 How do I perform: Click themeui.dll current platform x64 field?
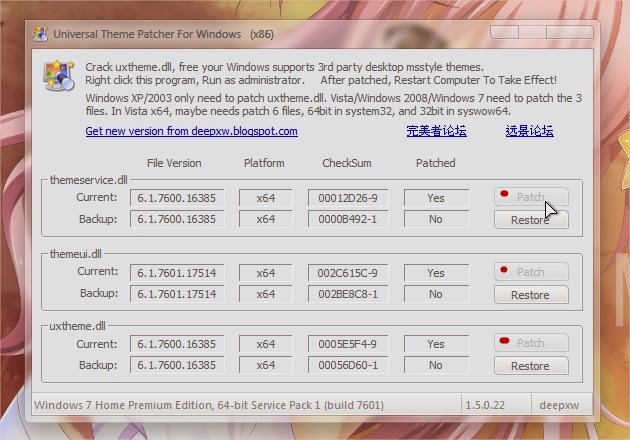tap(266, 273)
